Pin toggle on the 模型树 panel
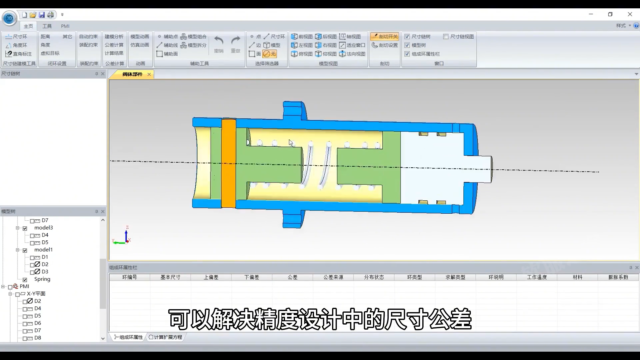640x360 pixels. coord(97,211)
